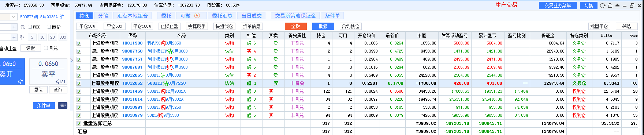Viewport: 644px width, 135px height.
Task: Click the 估算浮动盈亏 column header
Action: point(455,35)
